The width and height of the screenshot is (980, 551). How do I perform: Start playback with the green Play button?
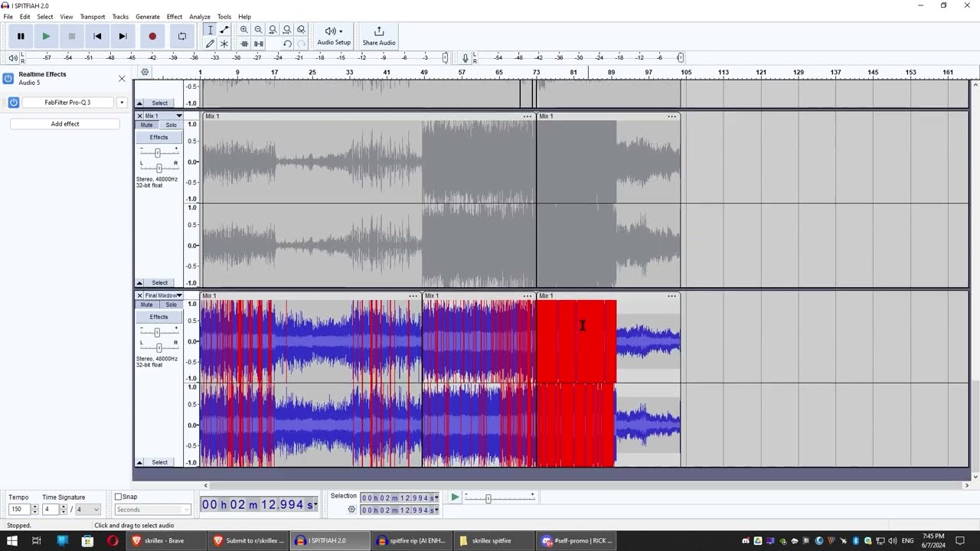46,36
